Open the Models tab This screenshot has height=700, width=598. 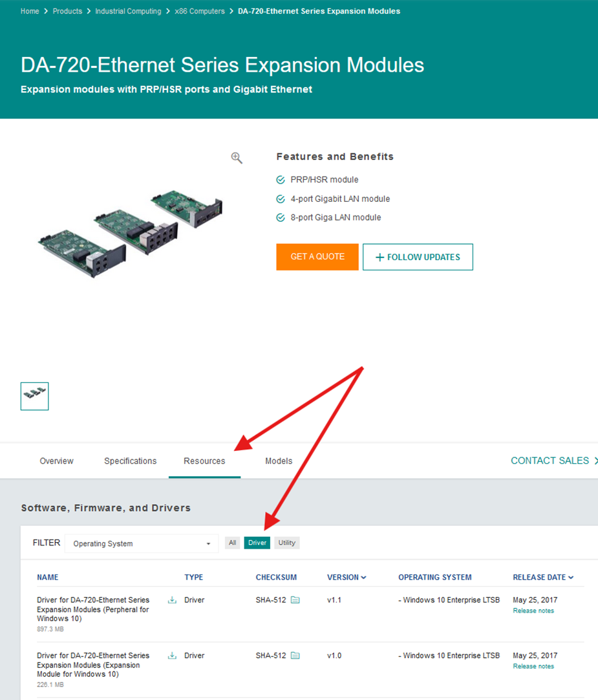[x=279, y=461]
